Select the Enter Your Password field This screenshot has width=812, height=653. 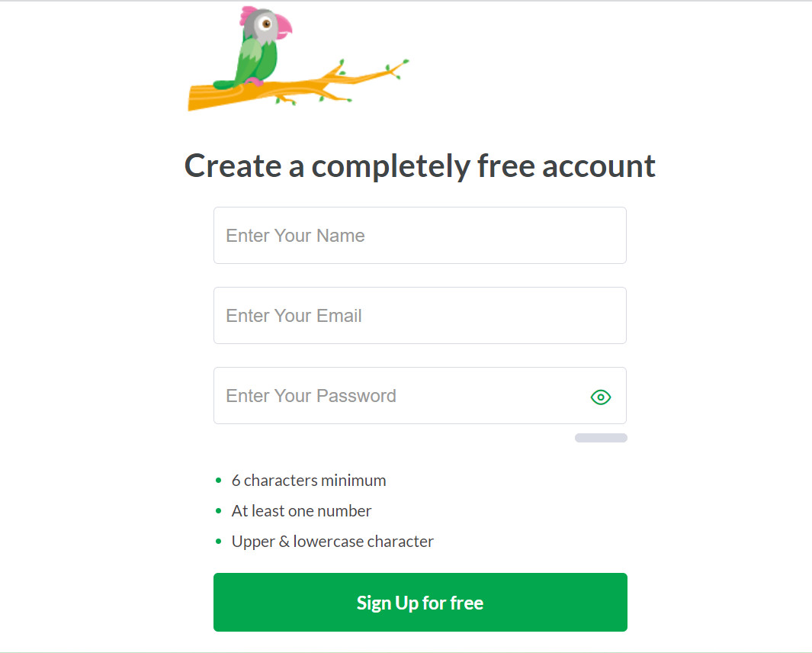[x=396, y=396]
